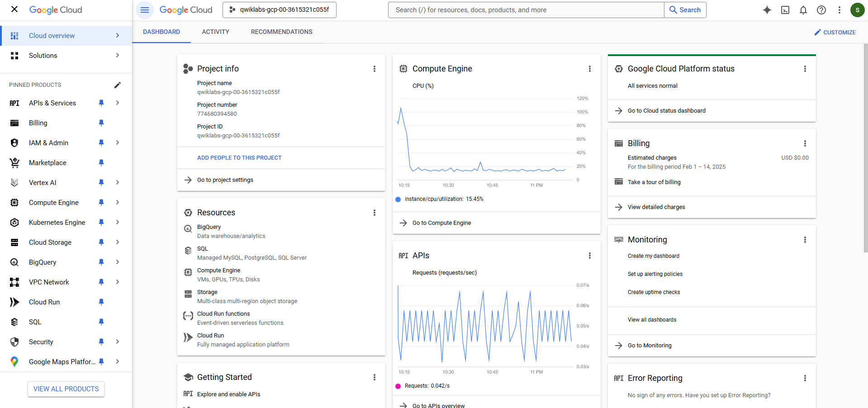The height and width of the screenshot is (408, 868).
Task: Click the Google Cloud logo in sidebar
Action: click(x=56, y=10)
